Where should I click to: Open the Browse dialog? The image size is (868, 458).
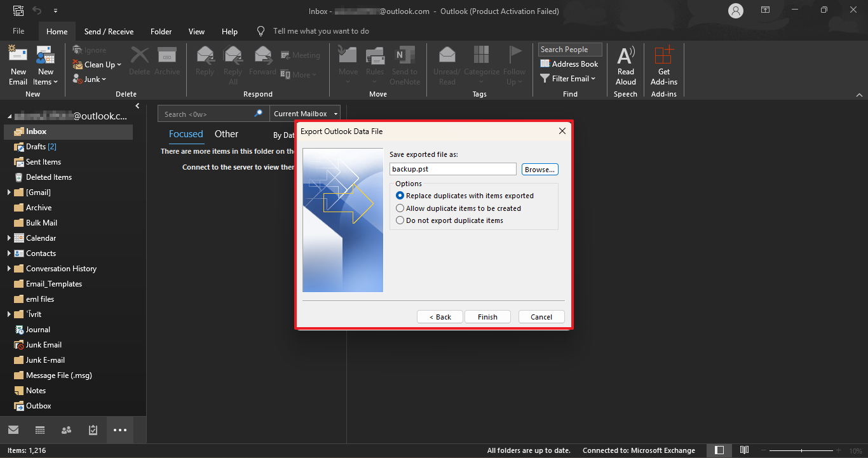[539, 169]
